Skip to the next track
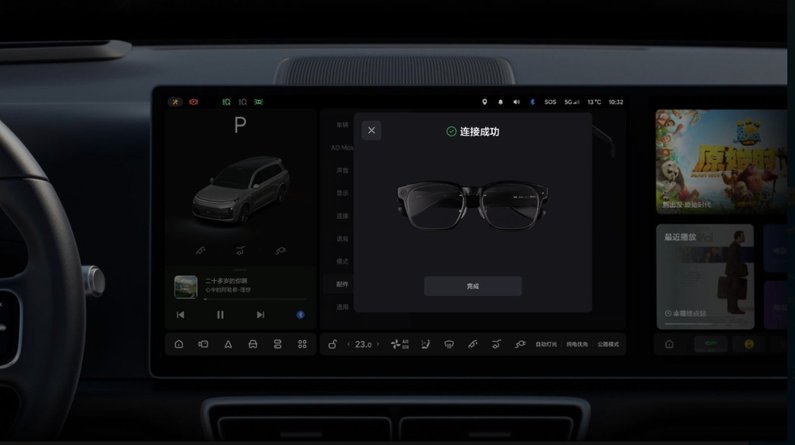The height and width of the screenshot is (445, 795). click(x=260, y=315)
